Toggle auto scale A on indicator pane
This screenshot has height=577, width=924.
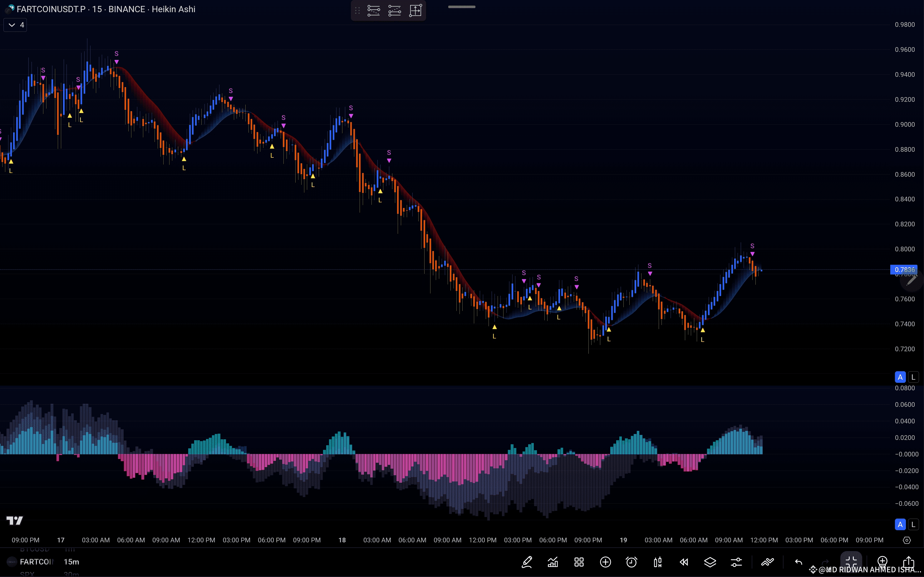(900, 524)
